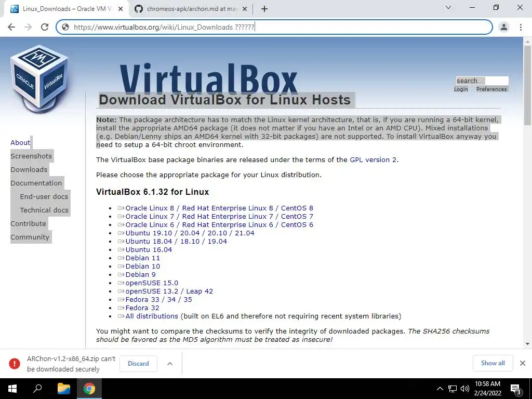Download Ubuntu 19.10 / 20.04 / 20.10 / 21.04 package
Image resolution: width=532 pixels, height=399 pixels.
point(190,233)
